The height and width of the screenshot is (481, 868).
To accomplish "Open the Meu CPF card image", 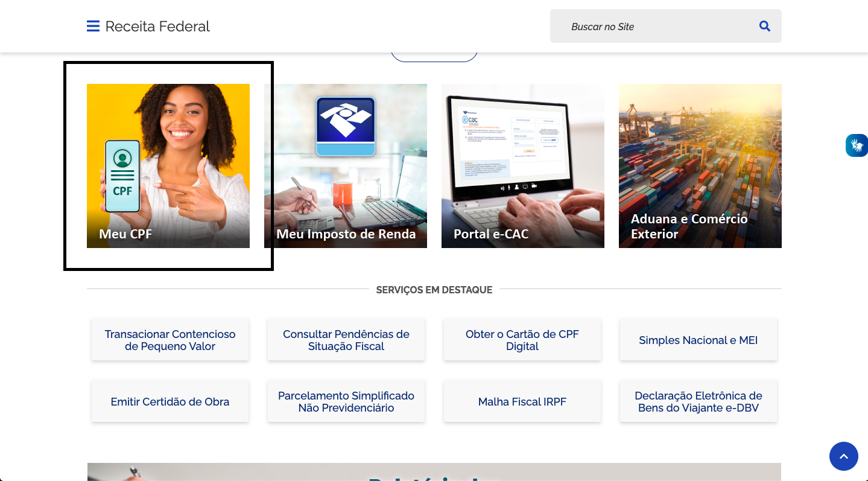I will point(168,165).
